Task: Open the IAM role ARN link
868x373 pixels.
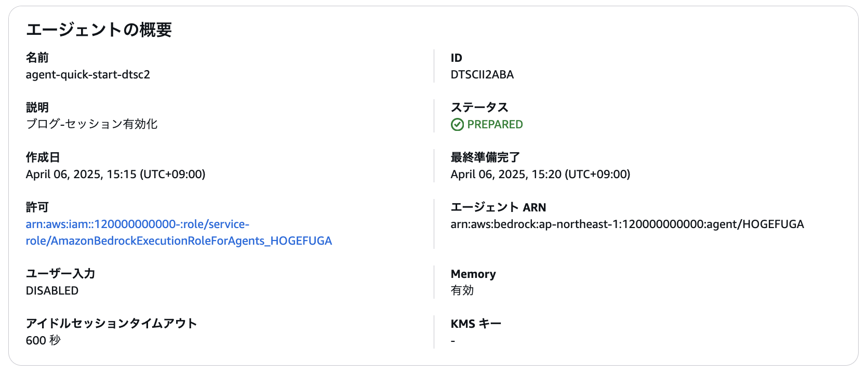Action: pyautogui.click(x=179, y=232)
